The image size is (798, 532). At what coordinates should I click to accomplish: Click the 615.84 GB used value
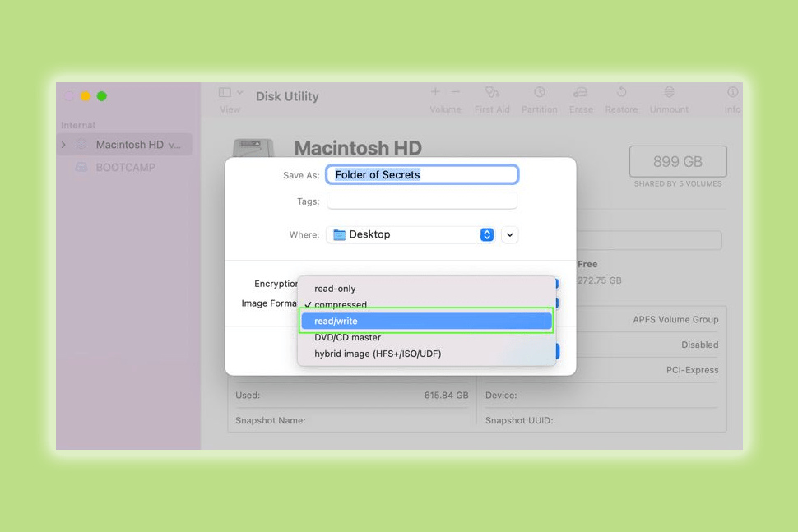pyautogui.click(x=447, y=396)
